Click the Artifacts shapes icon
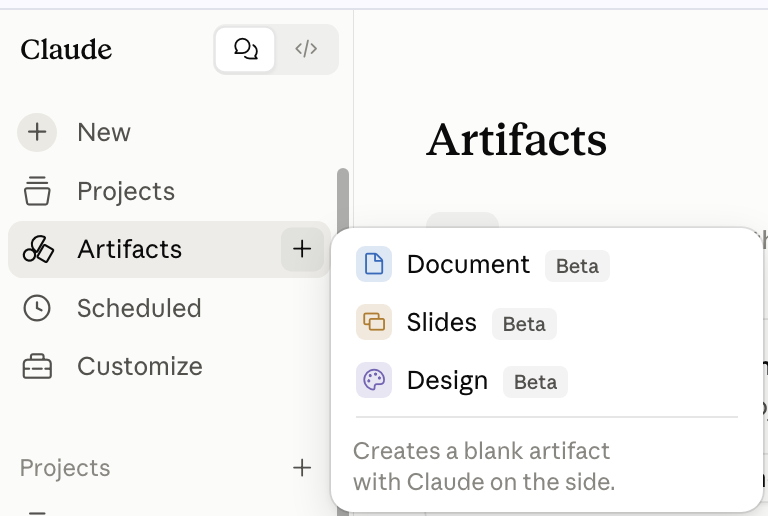Viewport: 768px width, 516px height. pyautogui.click(x=38, y=249)
